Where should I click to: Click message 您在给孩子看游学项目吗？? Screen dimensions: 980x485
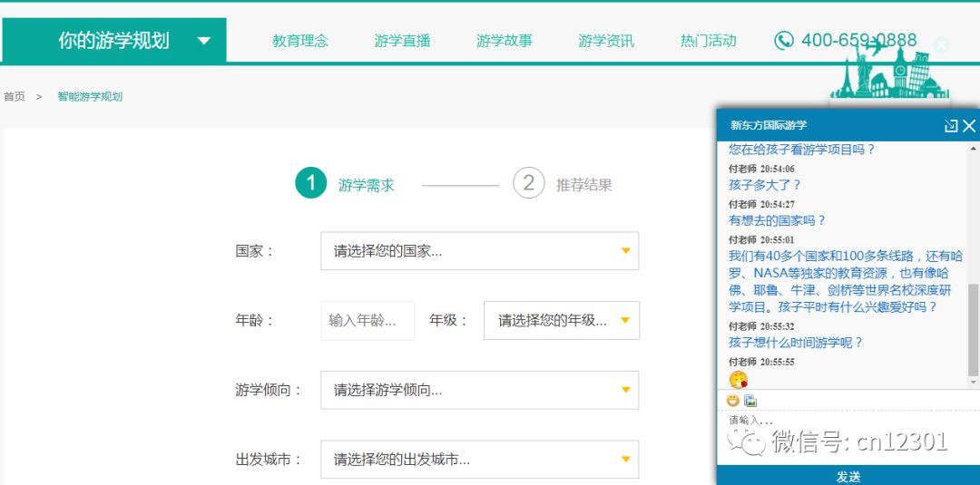(802, 150)
